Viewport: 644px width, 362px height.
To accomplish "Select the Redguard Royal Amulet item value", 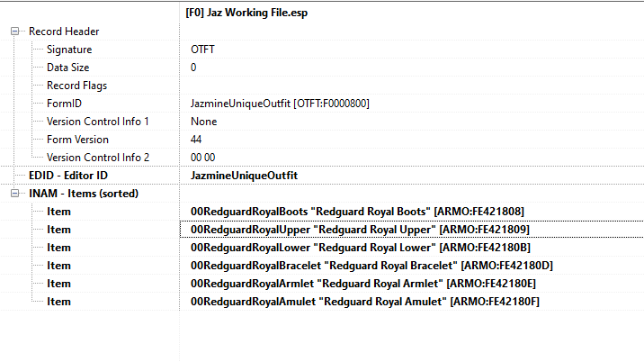I will pyautogui.click(x=364, y=302).
